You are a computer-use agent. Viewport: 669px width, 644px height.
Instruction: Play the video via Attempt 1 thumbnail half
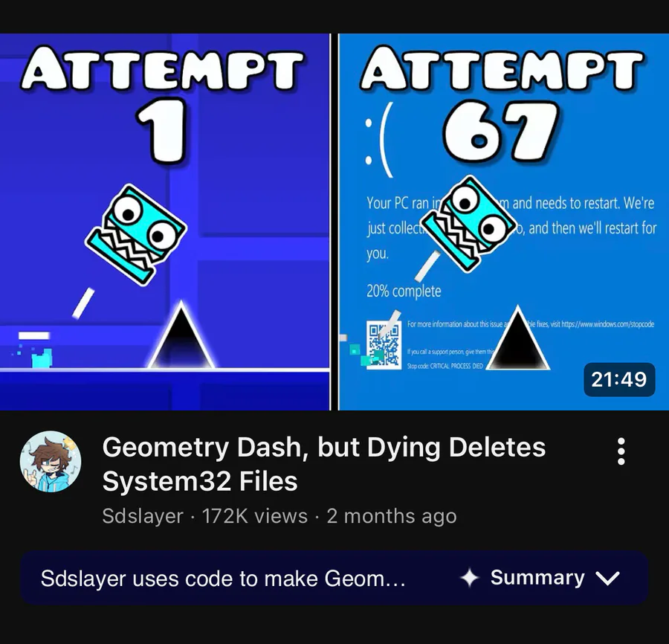tap(165, 222)
